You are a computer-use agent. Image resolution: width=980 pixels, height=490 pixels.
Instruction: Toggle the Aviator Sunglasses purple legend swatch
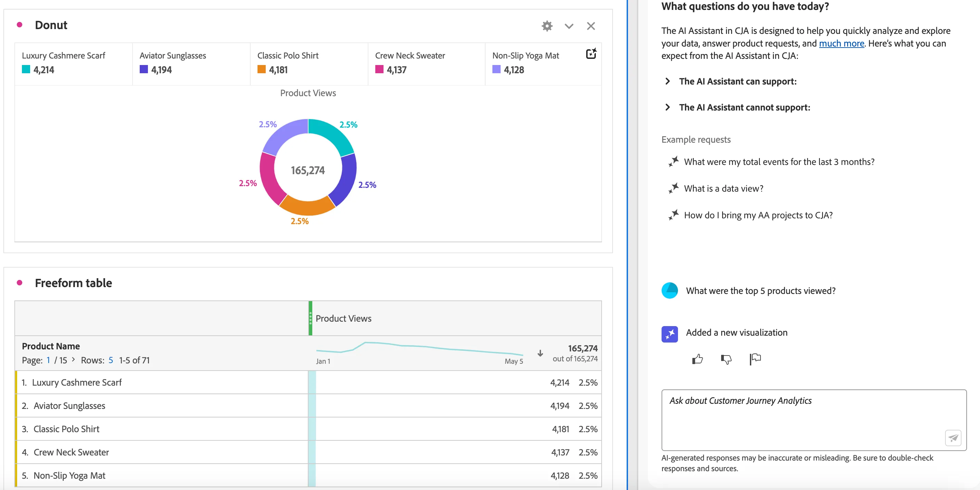pyautogui.click(x=143, y=69)
